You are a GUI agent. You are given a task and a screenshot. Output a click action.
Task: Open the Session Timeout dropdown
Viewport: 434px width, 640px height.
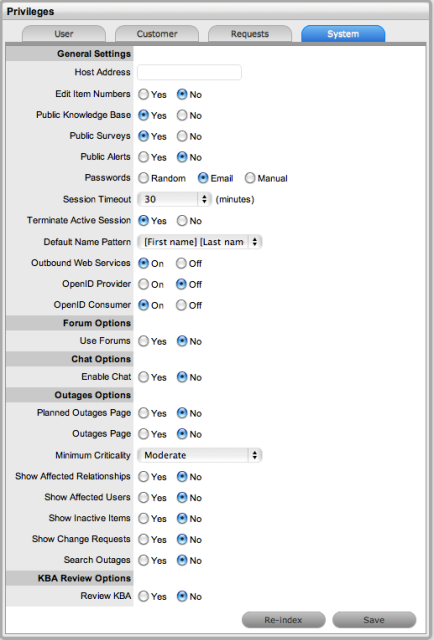174,199
